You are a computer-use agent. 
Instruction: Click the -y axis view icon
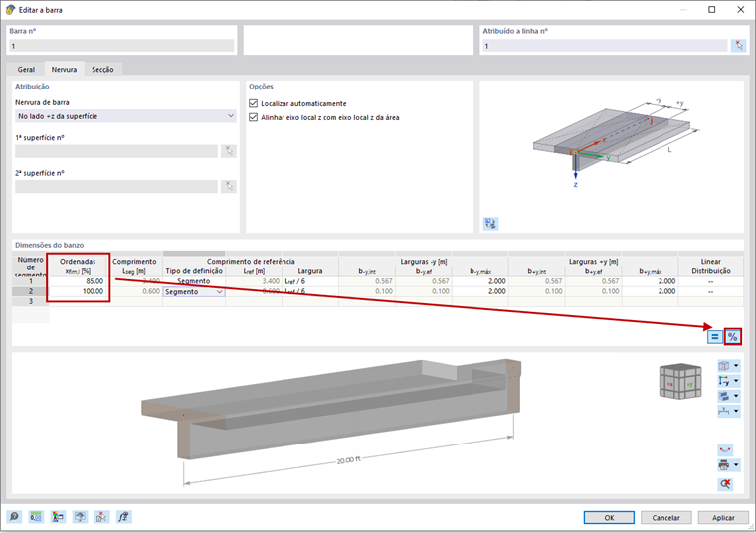tap(724, 381)
